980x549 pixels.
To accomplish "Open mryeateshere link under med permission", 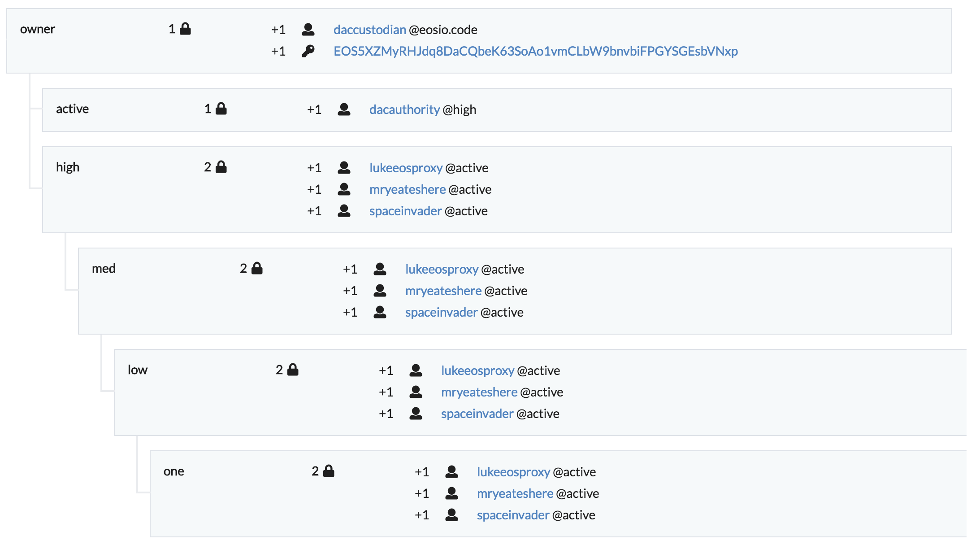I will [x=443, y=291].
